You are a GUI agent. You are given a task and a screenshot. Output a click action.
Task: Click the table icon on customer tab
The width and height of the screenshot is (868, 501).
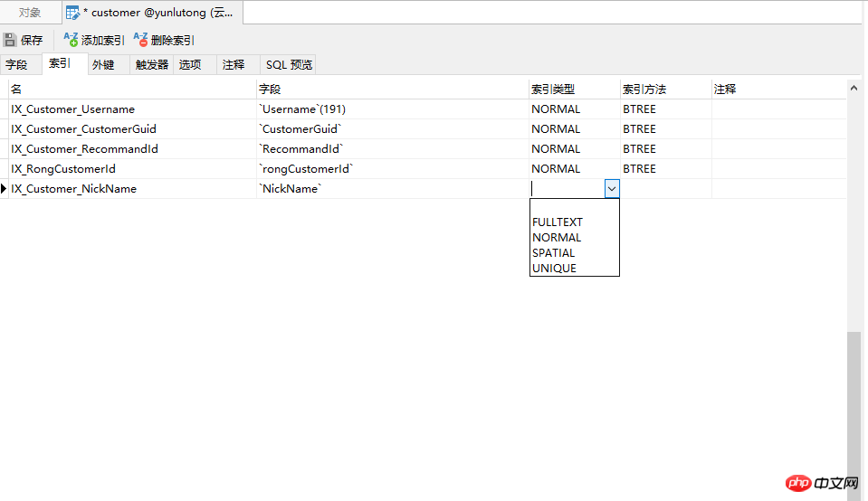[x=72, y=12]
